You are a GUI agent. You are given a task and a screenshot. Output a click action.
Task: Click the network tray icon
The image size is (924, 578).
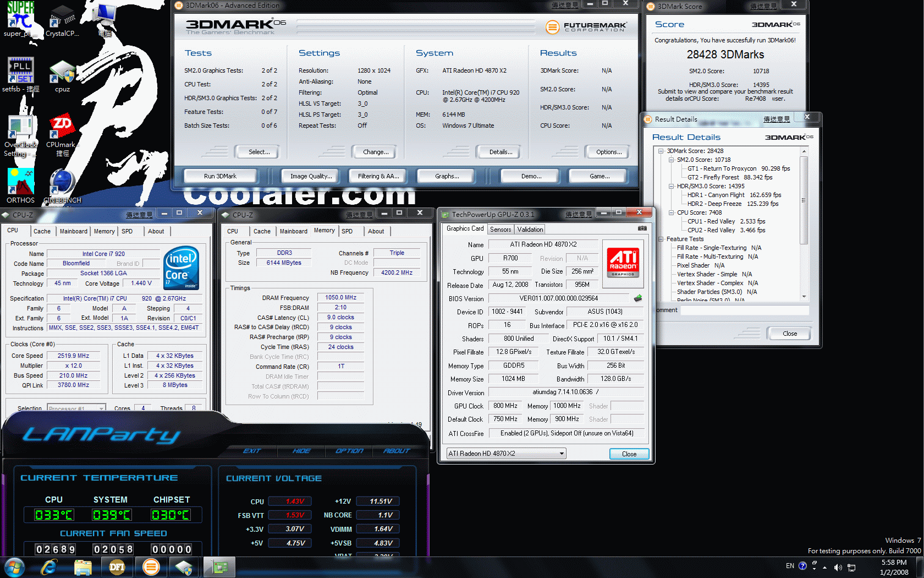(851, 567)
